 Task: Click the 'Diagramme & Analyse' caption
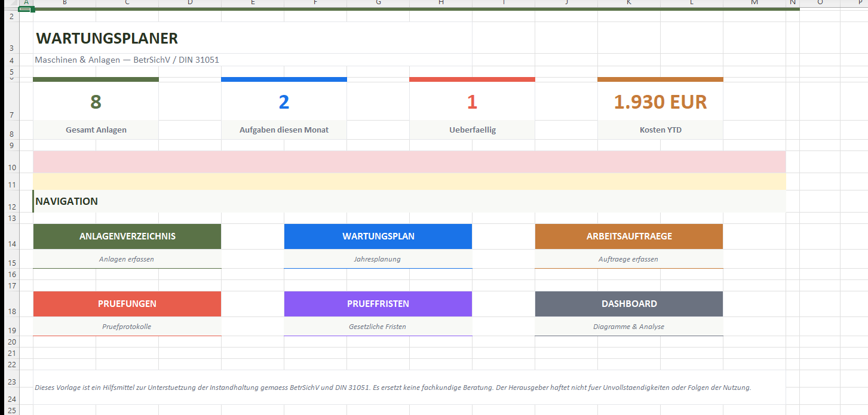628,327
